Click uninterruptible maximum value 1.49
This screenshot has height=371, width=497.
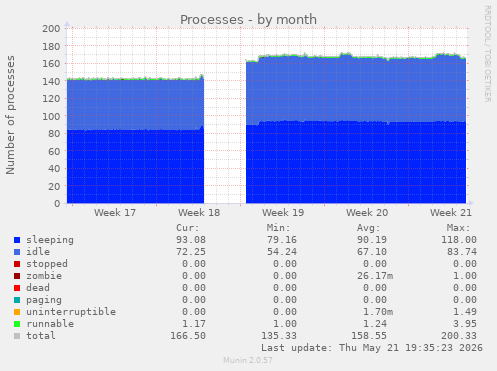(465, 312)
